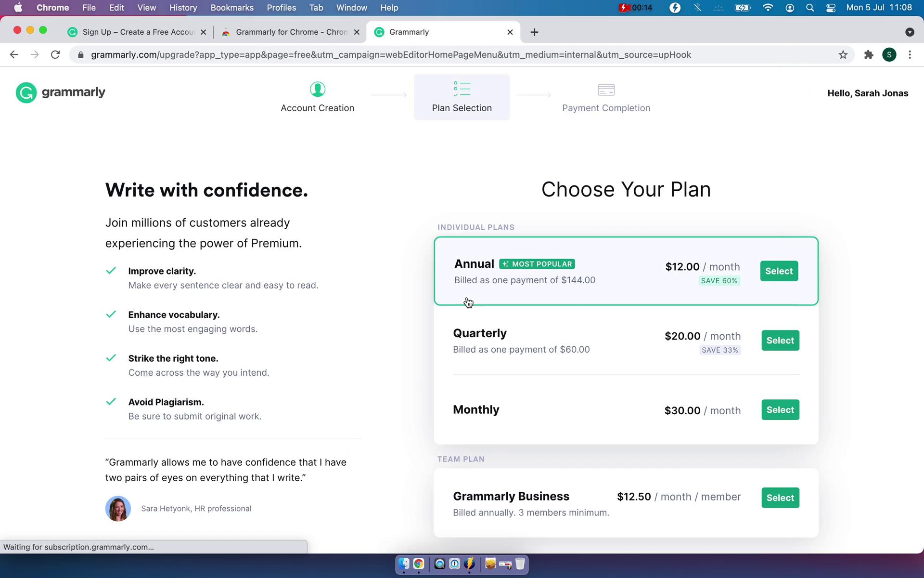Open the Apple menu

click(18, 8)
